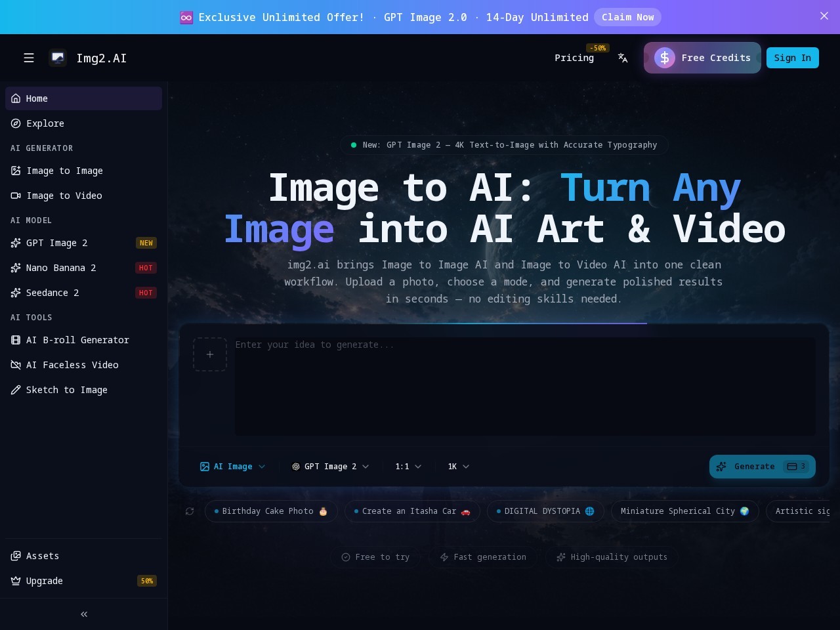This screenshot has height=630, width=840.
Task: Select Miniature Spherical City prompt chip
Action: pyautogui.click(x=685, y=511)
